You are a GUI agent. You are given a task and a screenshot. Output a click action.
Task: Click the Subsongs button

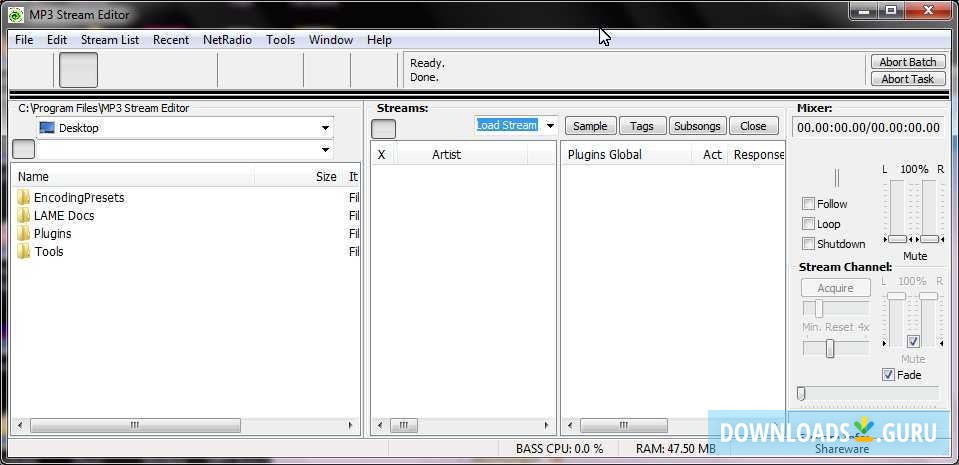(x=697, y=126)
